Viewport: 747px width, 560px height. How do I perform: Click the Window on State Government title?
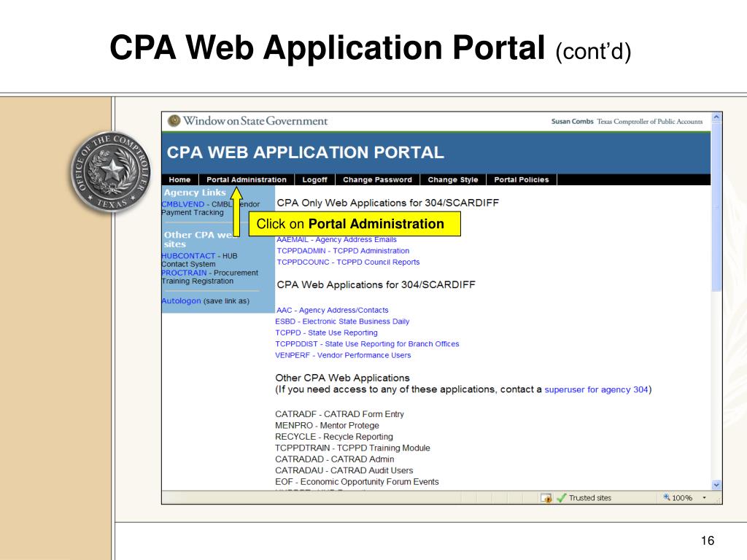point(255,121)
